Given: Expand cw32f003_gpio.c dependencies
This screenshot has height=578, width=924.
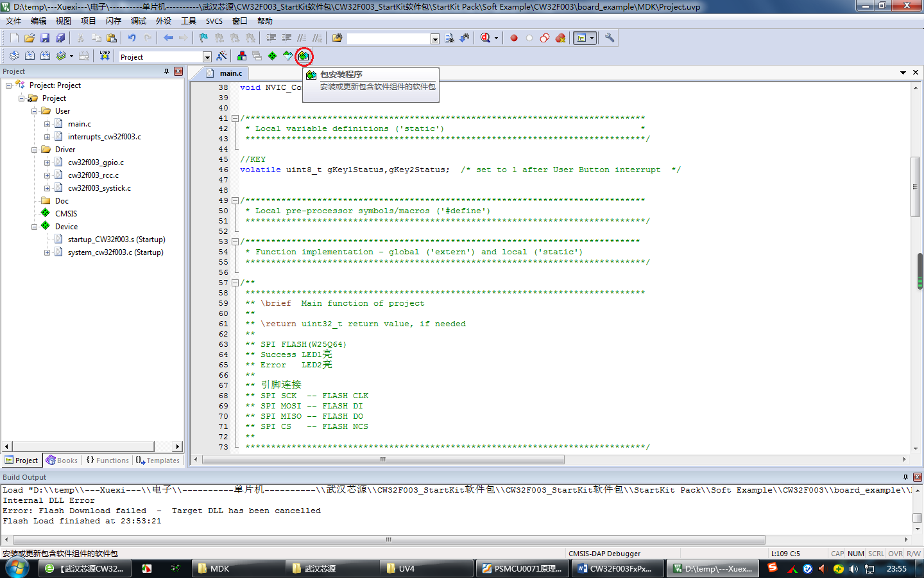Looking at the screenshot, I should pos(47,162).
